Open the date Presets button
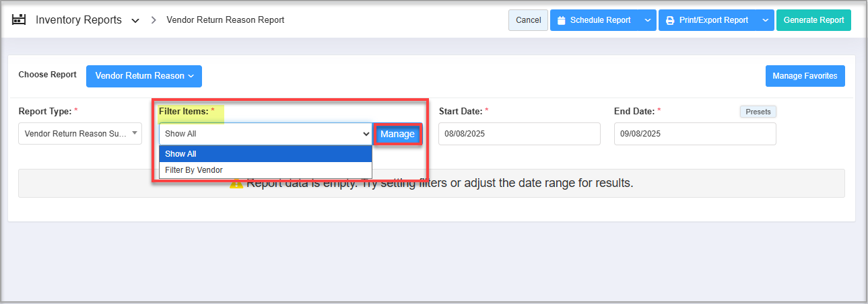868x304 pixels. tap(758, 112)
